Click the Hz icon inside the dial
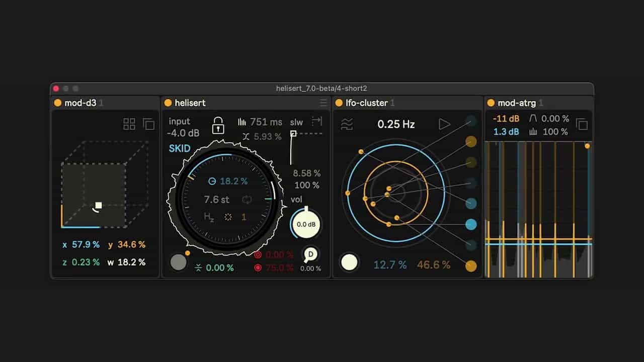 coord(209,217)
